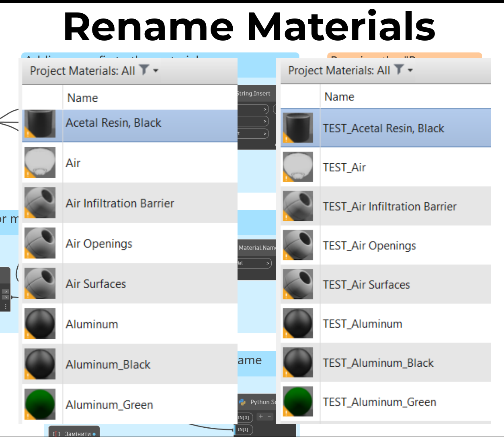The height and width of the screenshot is (437, 504).
Task: Click the Замінити node header
Action: click(74, 433)
